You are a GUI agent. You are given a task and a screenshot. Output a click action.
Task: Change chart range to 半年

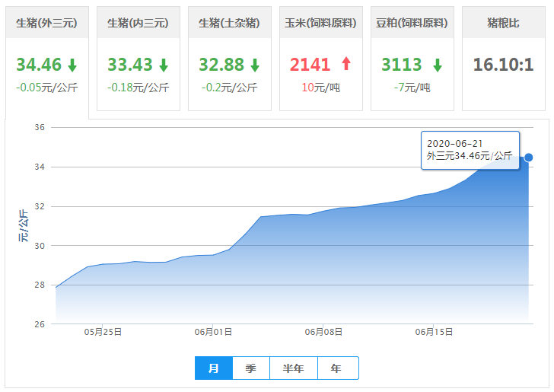[294, 368]
